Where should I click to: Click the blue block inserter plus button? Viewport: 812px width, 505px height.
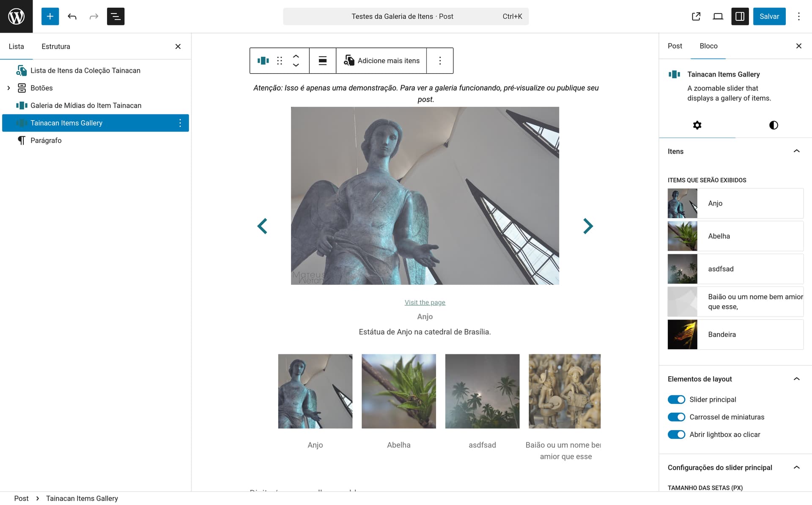(50, 16)
